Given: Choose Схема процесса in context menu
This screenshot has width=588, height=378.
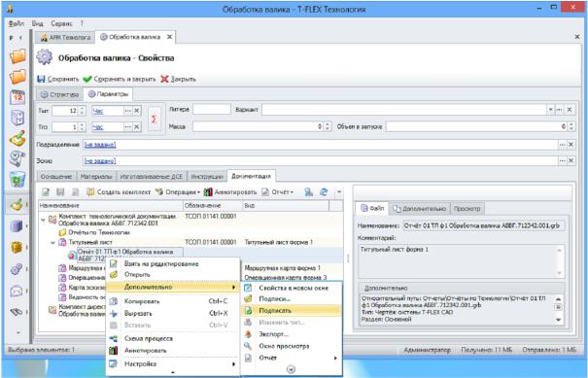Looking at the screenshot, I should [x=172, y=338].
